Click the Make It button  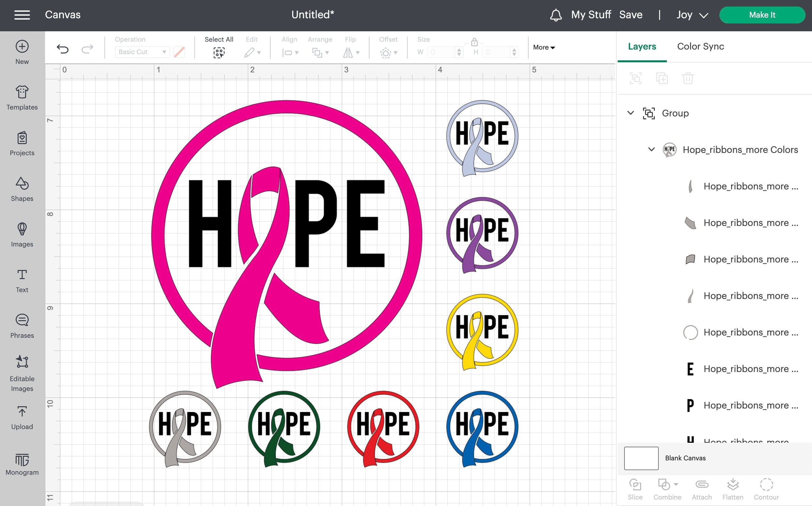click(x=762, y=15)
